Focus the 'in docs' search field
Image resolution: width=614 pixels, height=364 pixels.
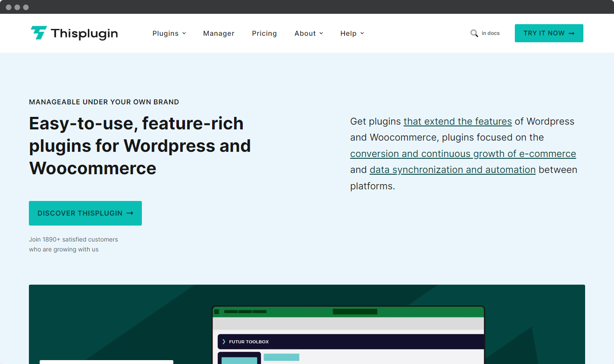pyautogui.click(x=491, y=33)
